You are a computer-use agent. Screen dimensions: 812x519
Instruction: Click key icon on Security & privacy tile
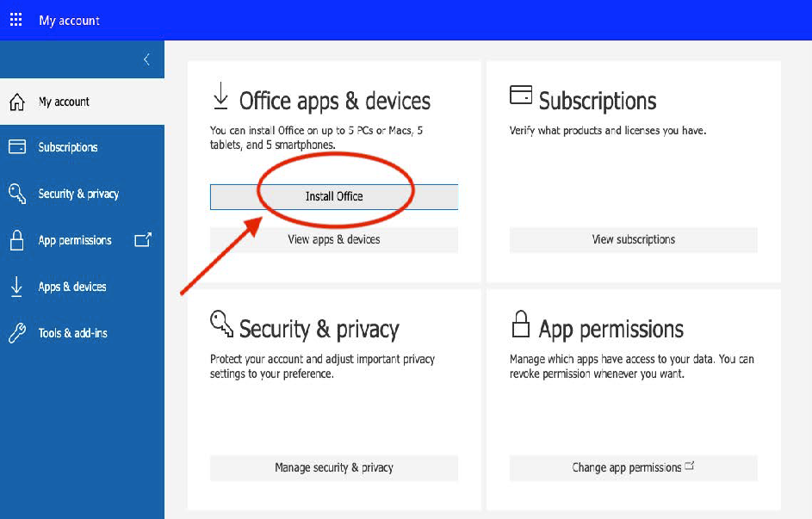tap(221, 324)
